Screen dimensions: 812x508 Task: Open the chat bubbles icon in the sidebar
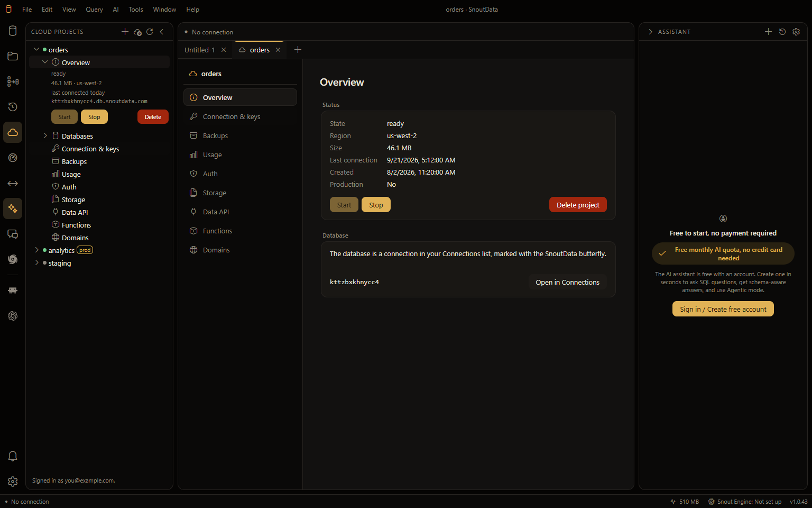tap(13, 234)
